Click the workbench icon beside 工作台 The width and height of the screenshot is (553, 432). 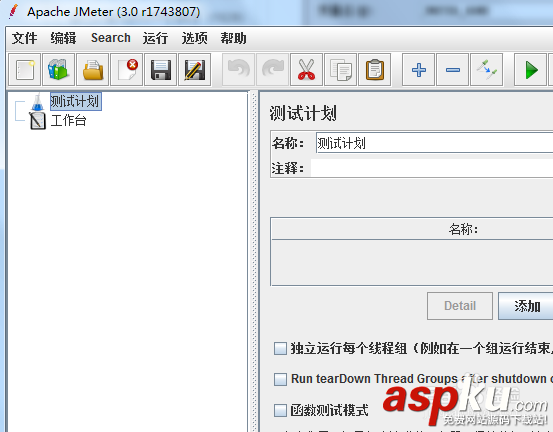point(37,121)
